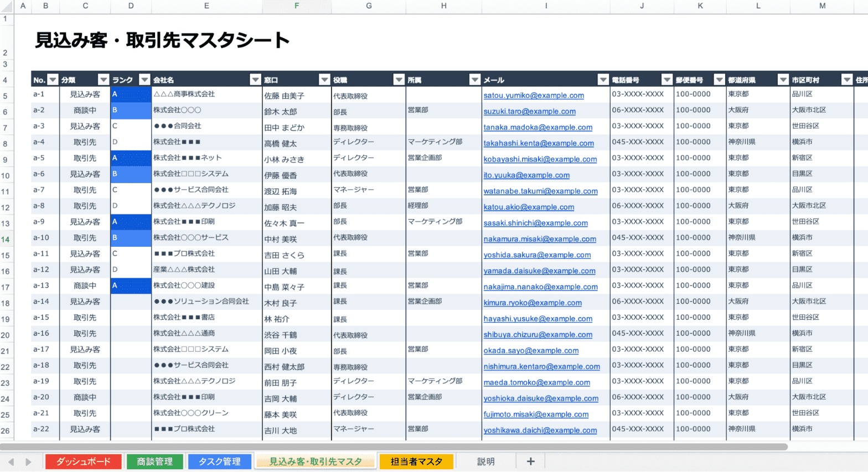Screen dimensions: 868x472
Task: Expand the メール column filter
Action: (603, 80)
